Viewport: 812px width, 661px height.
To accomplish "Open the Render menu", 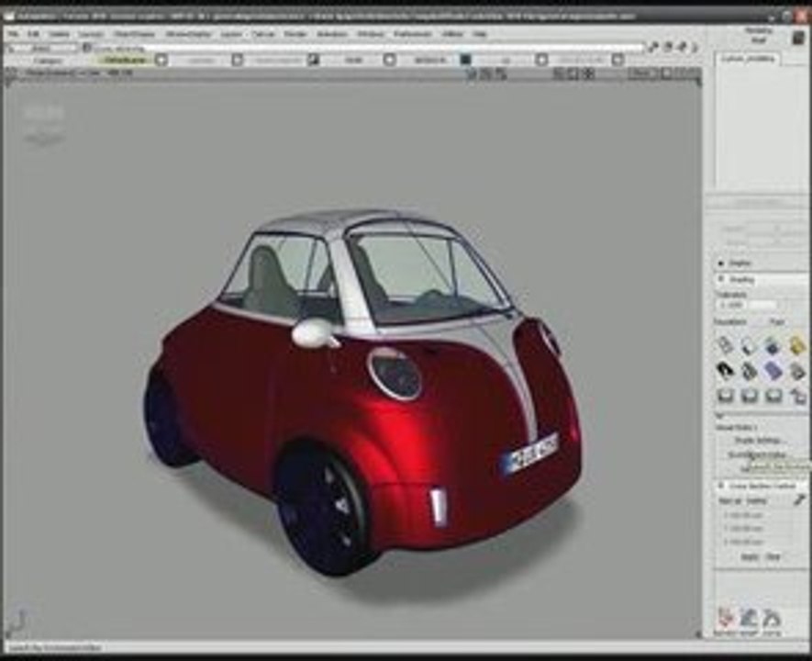I will 295,34.
